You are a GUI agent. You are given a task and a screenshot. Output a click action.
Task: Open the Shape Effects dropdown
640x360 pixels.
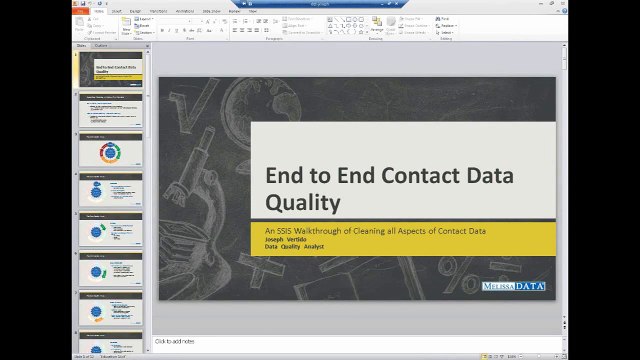tap(413, 33)
